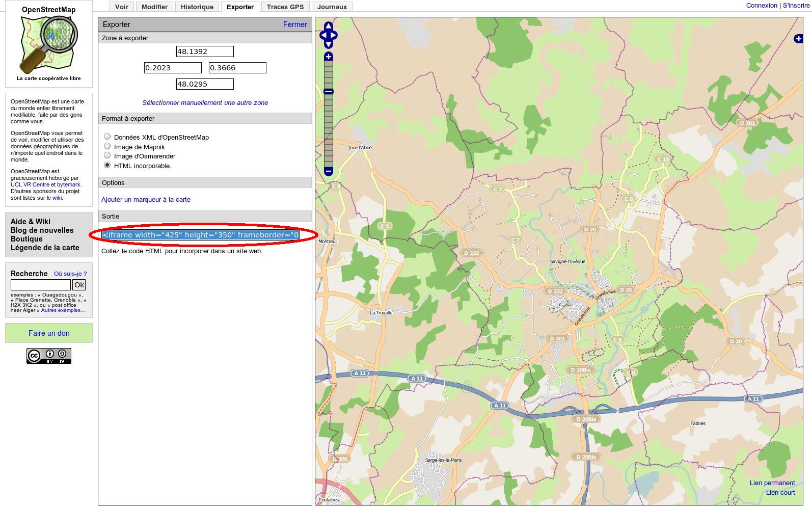Image resolution: width=812 pixels, height=508 pixels.
Task: Click Ajouter un marqueur à la carte
Action: (x=146, y=199)
